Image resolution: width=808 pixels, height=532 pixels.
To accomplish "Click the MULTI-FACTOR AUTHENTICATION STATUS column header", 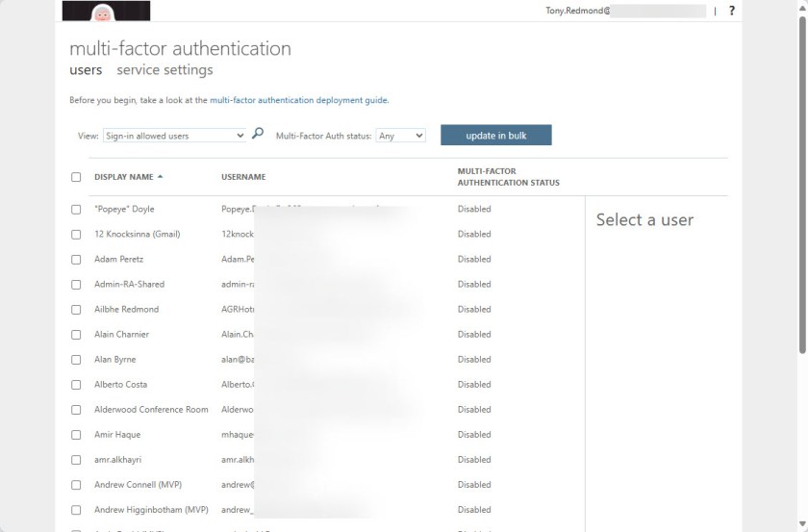I will (x=508, y=177).
